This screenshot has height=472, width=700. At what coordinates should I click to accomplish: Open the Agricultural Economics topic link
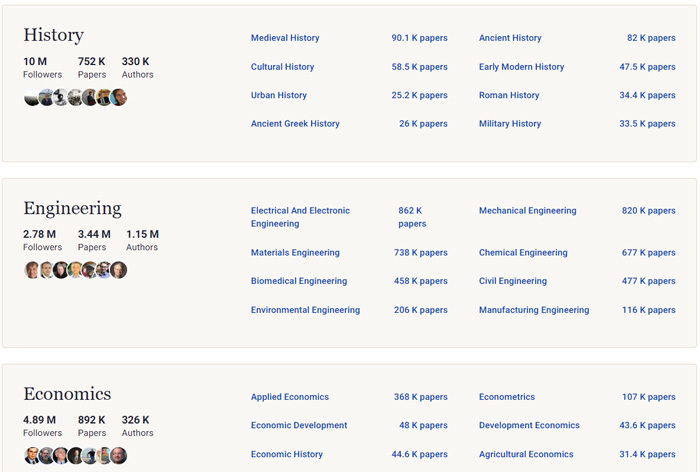pos(526,454)
